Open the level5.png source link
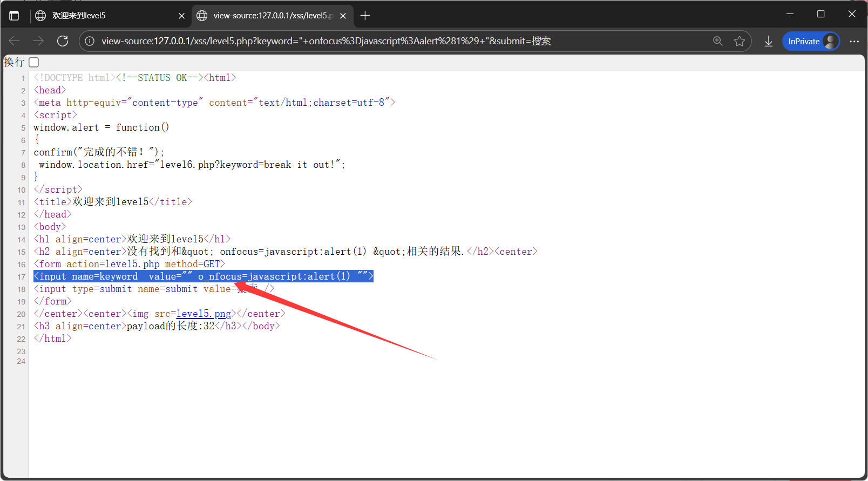The height and width of the screenshot is (481, 868). (x=204, y=314)
